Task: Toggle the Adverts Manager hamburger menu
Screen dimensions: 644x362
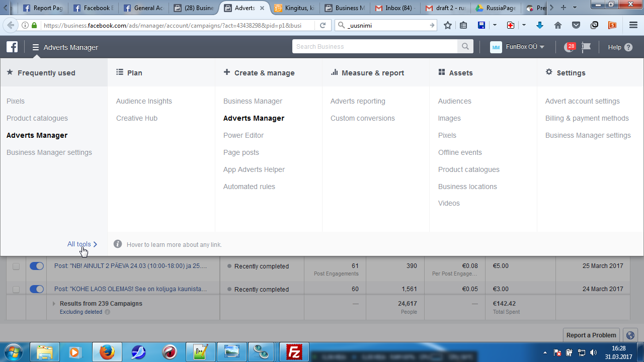Action: pyautogui.click(x=36, y=47)
